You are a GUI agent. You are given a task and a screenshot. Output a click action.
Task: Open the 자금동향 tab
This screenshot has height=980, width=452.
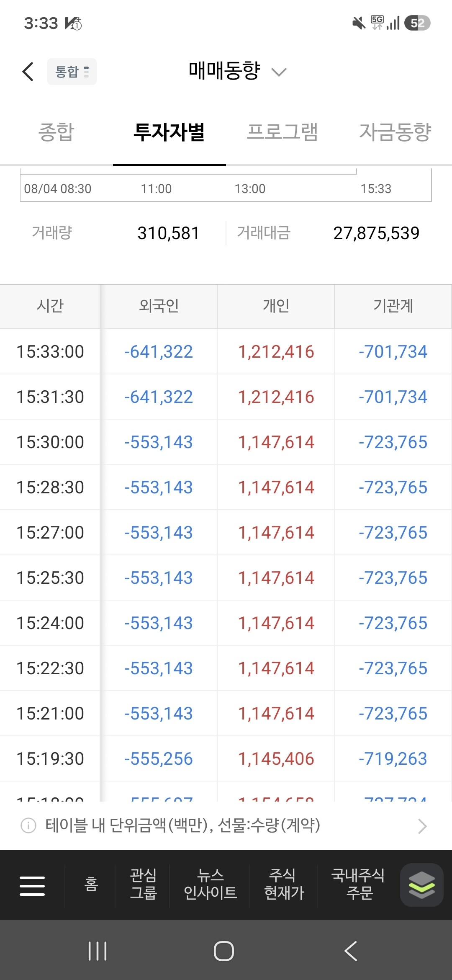(x=395, y=132)
